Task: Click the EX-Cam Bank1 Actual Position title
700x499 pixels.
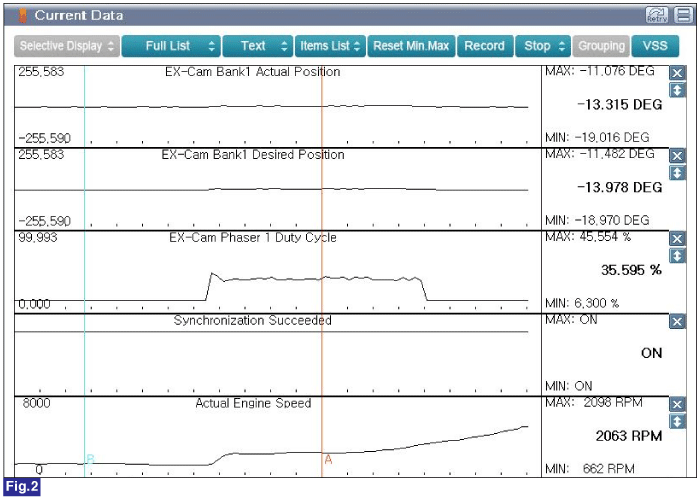Action: coord(253,72)
